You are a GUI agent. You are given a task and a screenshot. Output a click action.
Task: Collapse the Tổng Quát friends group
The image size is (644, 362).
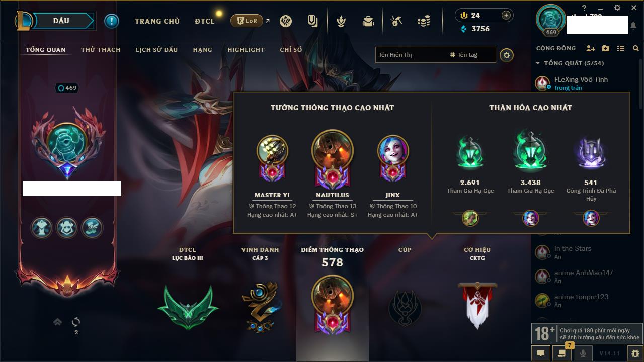coord(538,63)
